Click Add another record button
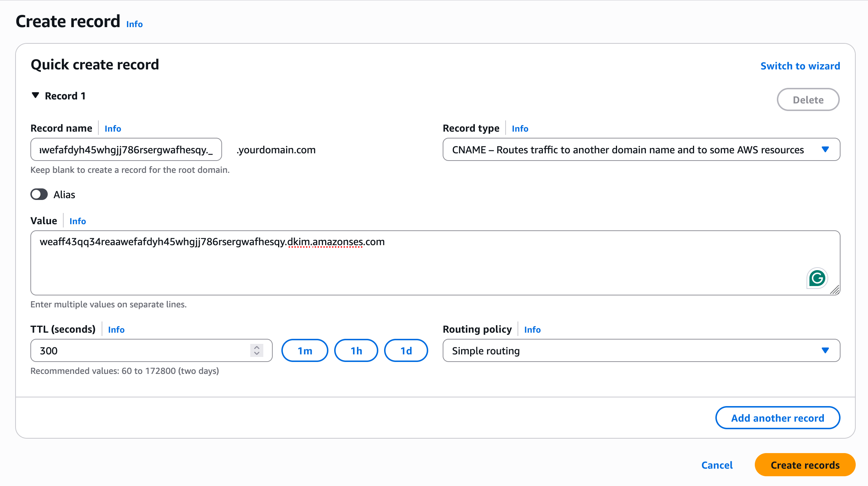868x486 pixels. click(x=778, y=418)
